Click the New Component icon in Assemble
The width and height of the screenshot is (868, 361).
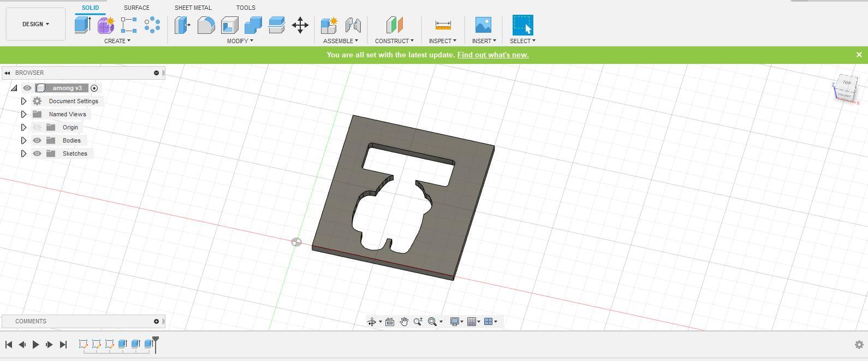click(x=329, y=25)
